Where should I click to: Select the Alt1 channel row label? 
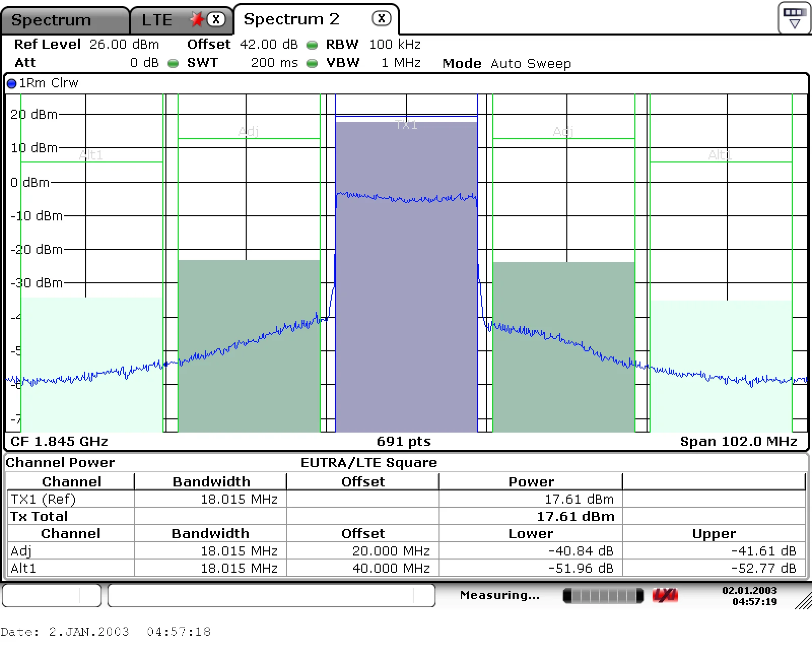[23, 568]
